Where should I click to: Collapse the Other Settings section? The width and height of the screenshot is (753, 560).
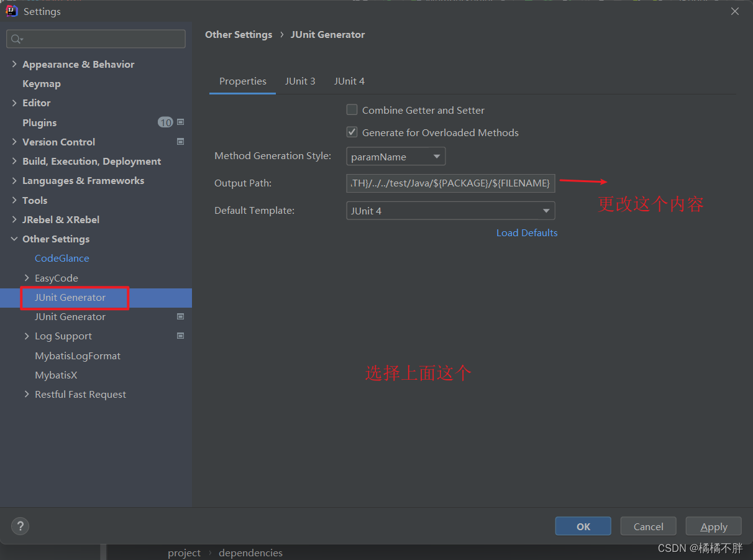14,239
